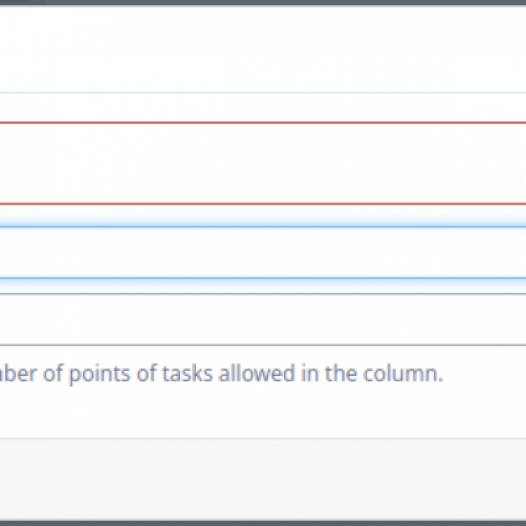The height and width of the screenshot is (526, 526).
Task: Click the word 'tasks' in the hint
Action: [x=188, y=374]
